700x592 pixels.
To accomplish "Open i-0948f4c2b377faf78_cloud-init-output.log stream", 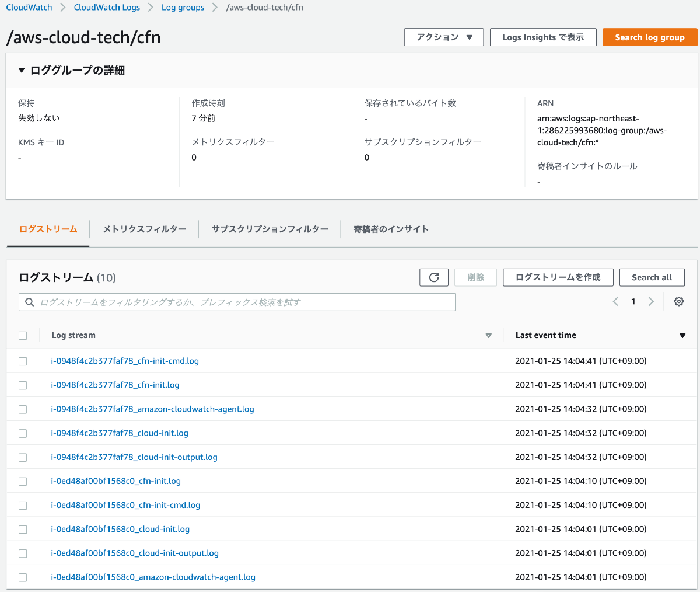I will (x=134, y=457).
